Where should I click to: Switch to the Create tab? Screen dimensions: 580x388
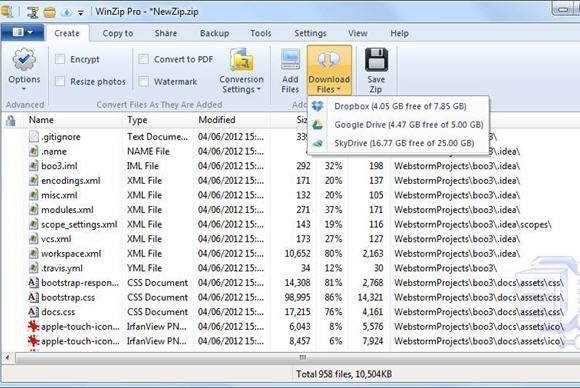(67, 33)
